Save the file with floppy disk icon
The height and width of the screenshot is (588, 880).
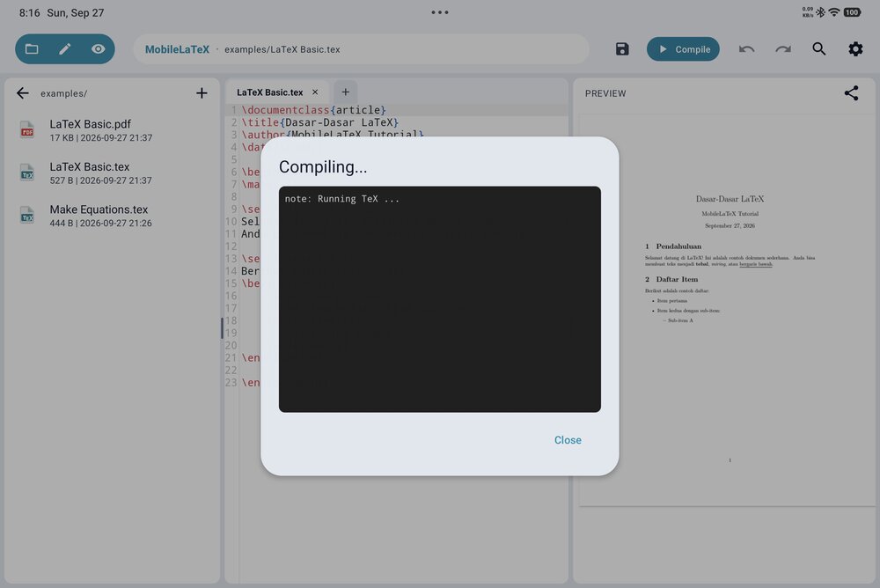tap(622, 49)
